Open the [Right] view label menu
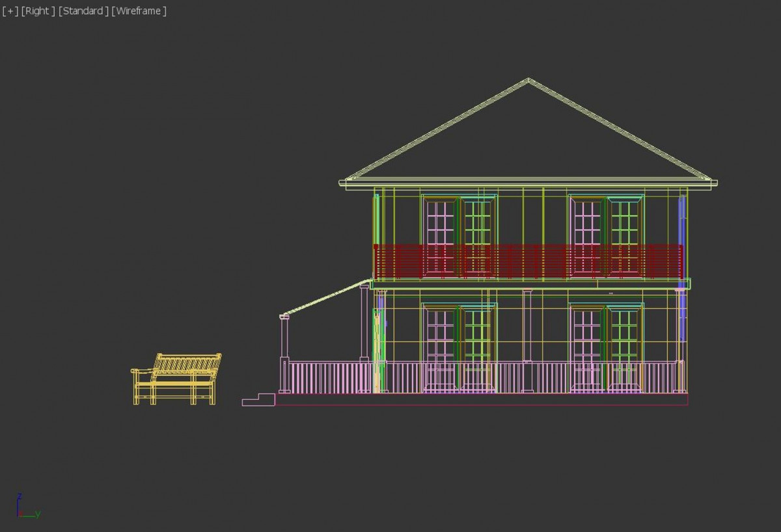This screenshot has width=781, height=532. point(38,11)
